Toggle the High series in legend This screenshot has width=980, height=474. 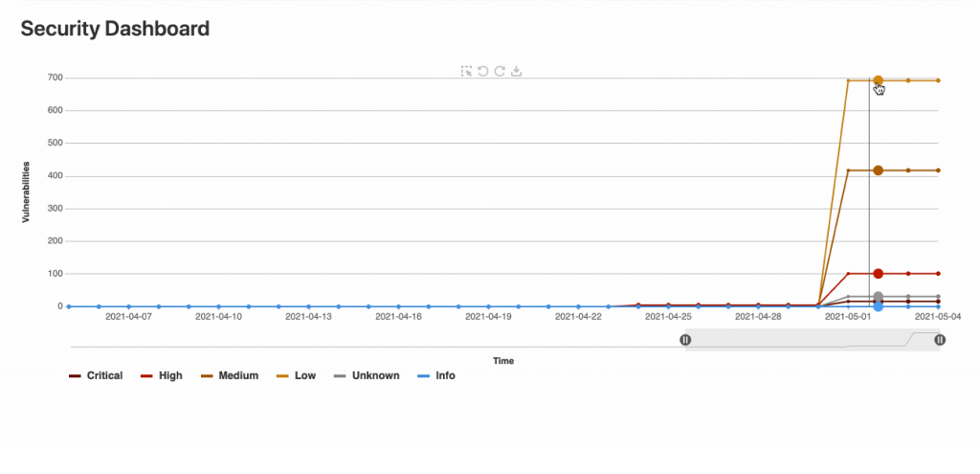(161, 375)
